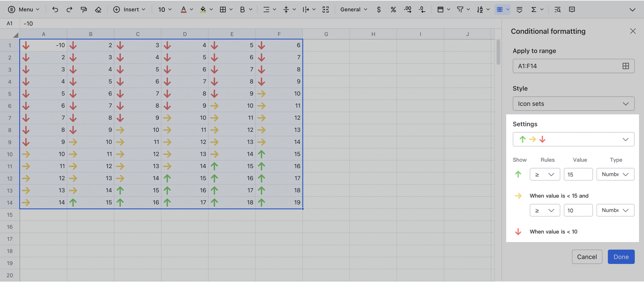Click the Done button
This screenshot has width=644, height=282.
pos(621,257)
